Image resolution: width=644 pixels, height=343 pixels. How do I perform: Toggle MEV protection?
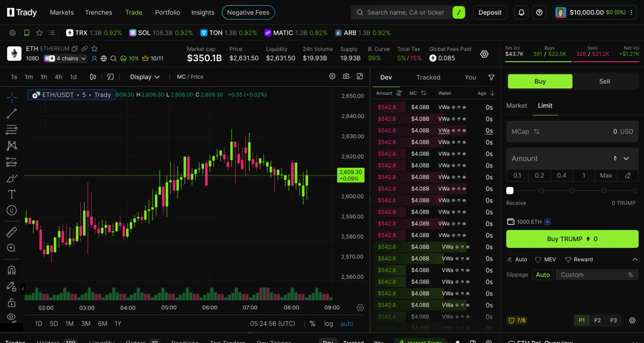click(x=546, y=259)
